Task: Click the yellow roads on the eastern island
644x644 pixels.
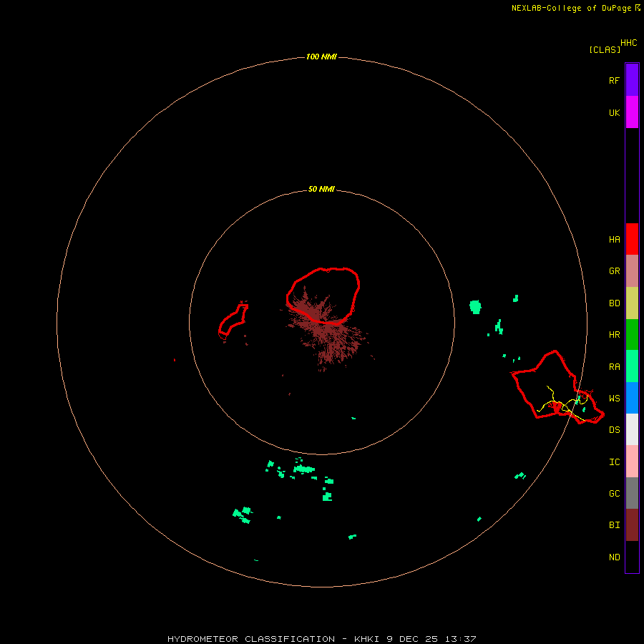Action: [x=564, y=404]
